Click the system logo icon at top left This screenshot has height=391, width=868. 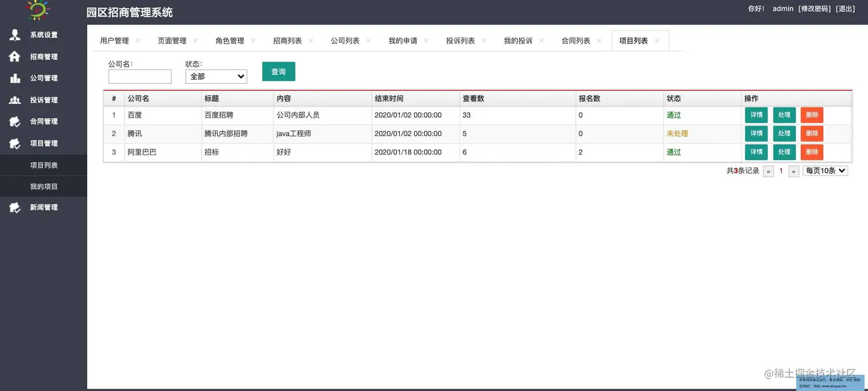(x=39, y=9)
